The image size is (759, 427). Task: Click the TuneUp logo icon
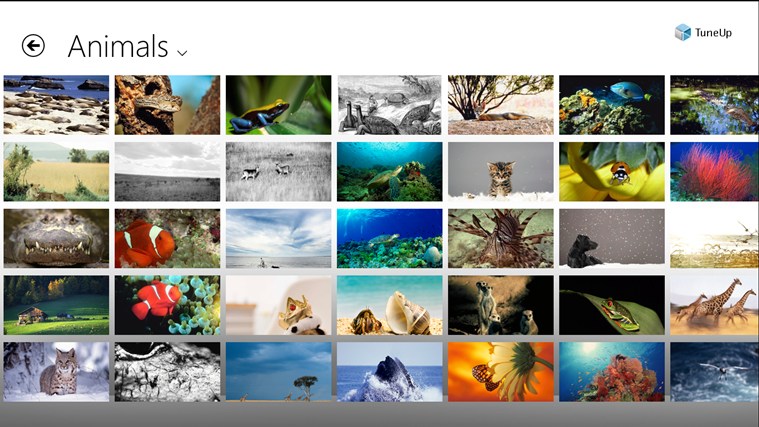click(683, 33)
